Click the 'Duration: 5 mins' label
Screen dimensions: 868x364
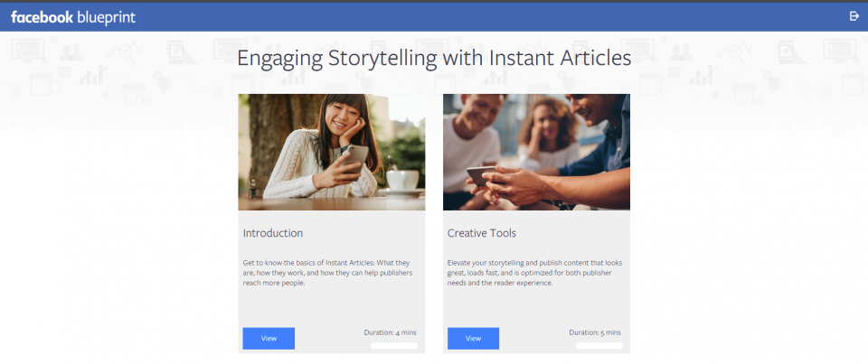tap(595, 332)
